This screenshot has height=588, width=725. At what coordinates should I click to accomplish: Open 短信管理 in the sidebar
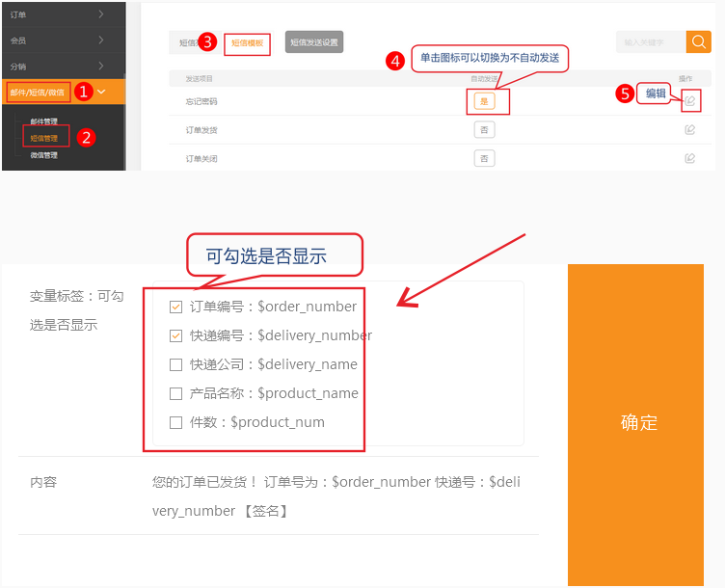(44, 138)
